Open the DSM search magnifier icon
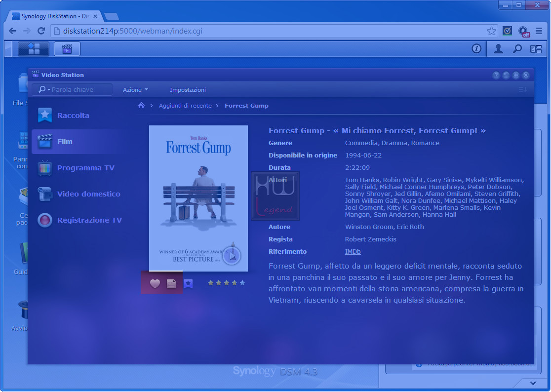Screen dimensions: 551x392 click(x=517, y=49)
